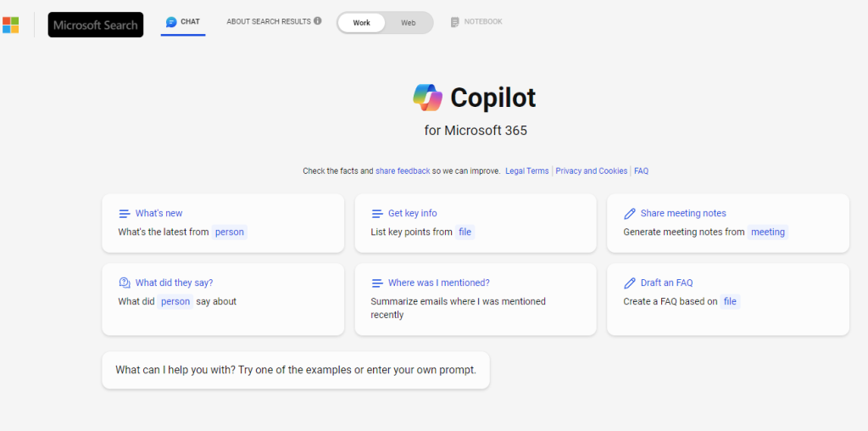Select the Work toggle option
This screenshot has width=868, height=431.
click(x=361, y=23)
